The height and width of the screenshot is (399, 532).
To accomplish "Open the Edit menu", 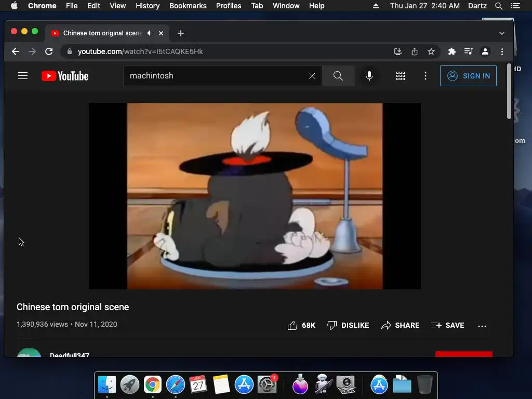I will pyautogui.click(x=94, y=6).
